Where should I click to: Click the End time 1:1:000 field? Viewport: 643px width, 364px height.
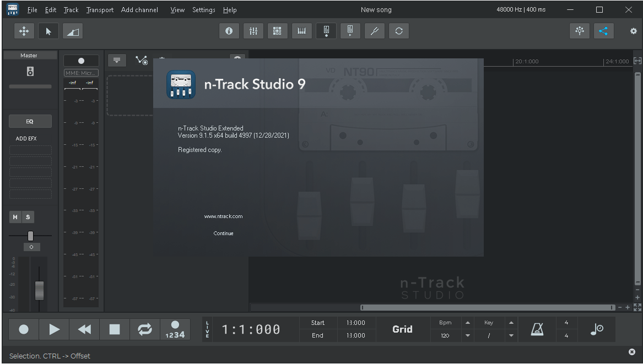tap(355, 335)
